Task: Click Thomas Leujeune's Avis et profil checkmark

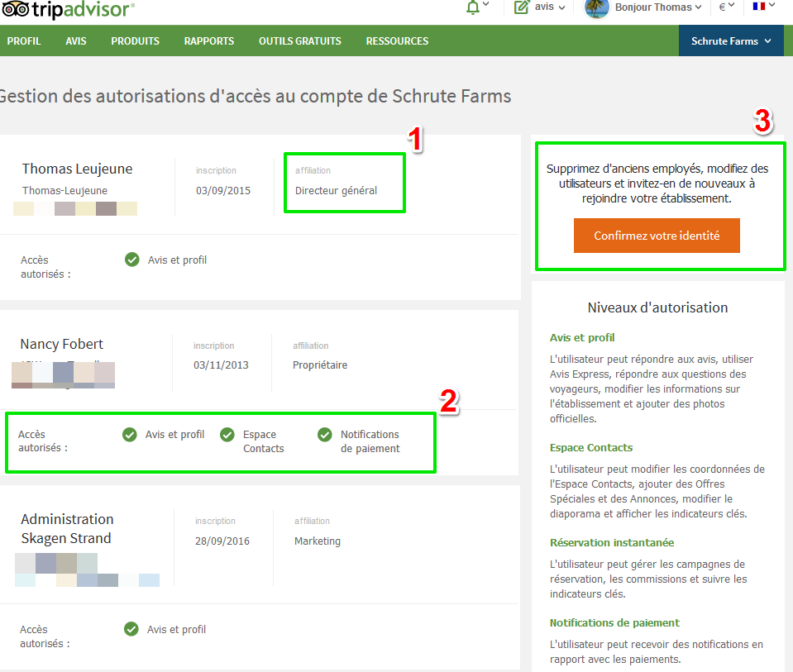Action: click(x=132, y=260)
